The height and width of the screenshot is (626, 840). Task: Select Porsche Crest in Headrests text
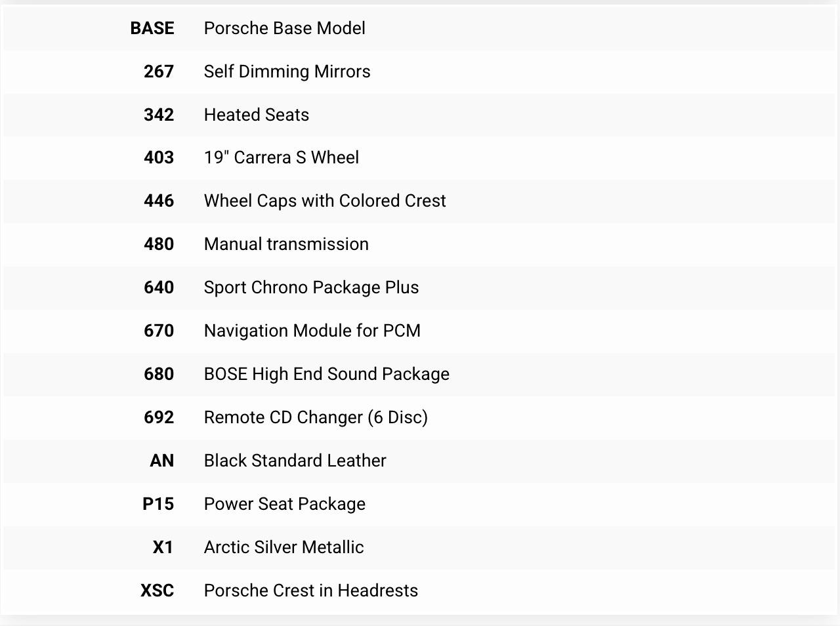[x=310, y=591]
